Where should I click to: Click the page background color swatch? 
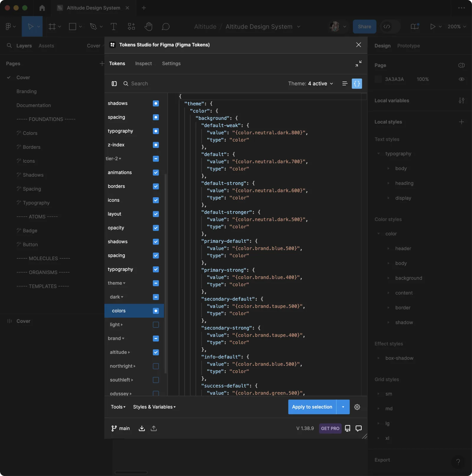coord(378,79)
